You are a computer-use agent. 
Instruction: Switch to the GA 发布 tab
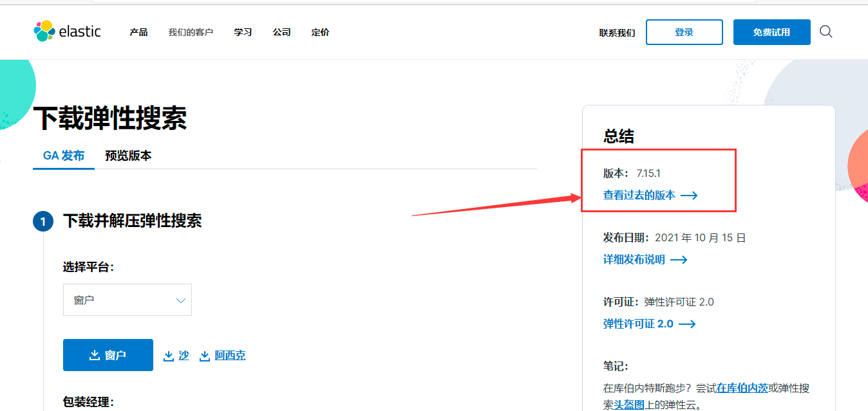click(64, 156)
